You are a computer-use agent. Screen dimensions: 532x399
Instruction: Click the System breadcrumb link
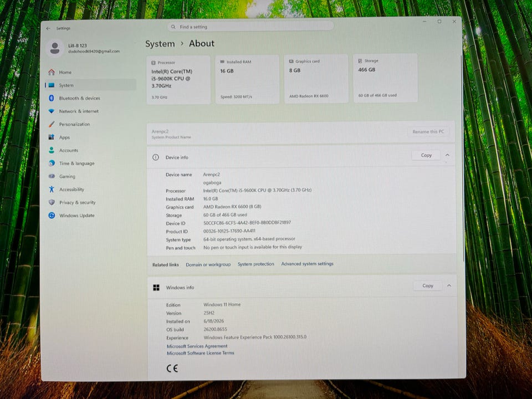(x=160, y=44)
